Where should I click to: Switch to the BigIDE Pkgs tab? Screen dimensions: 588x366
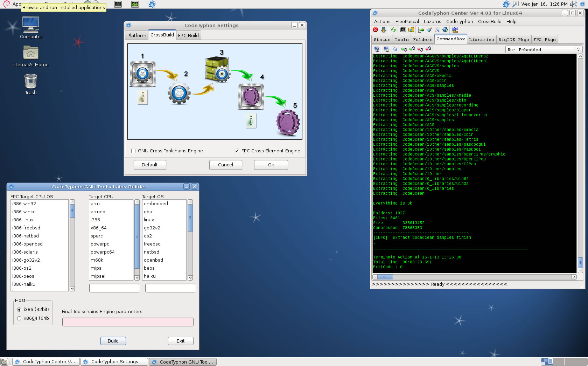(513, 40)
